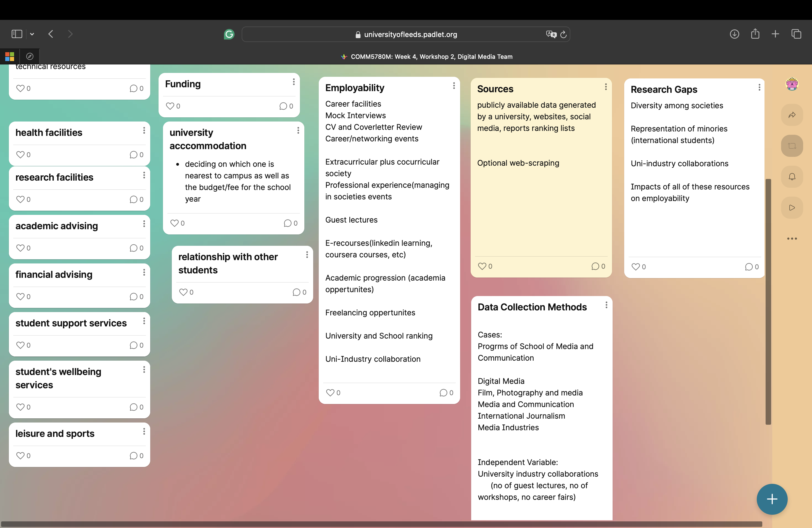This screenshot has height=528, width=812.
Task: Reload the page with refresh icon
Action: [563, 35]
